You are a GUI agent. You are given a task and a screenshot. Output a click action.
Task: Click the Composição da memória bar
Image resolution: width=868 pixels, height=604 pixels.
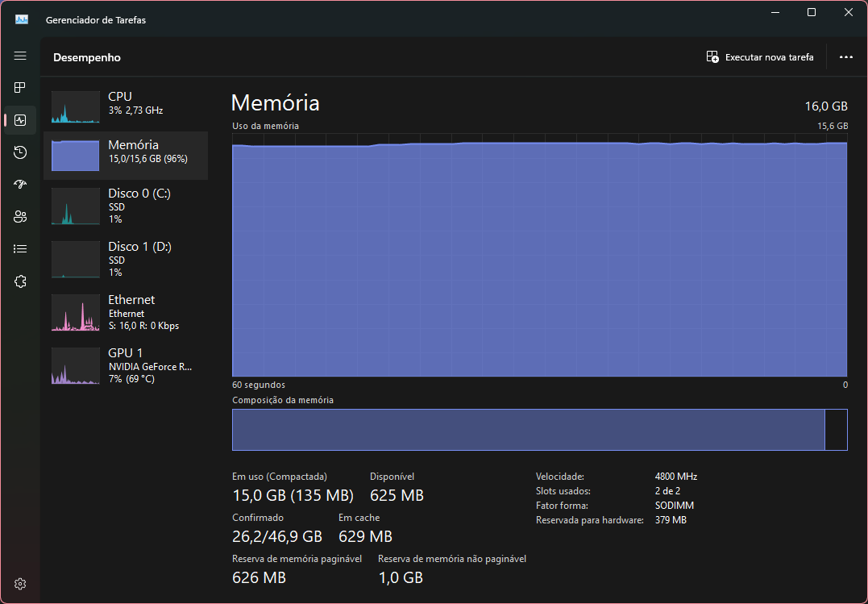pyautogui.click(x=540, y=430)
